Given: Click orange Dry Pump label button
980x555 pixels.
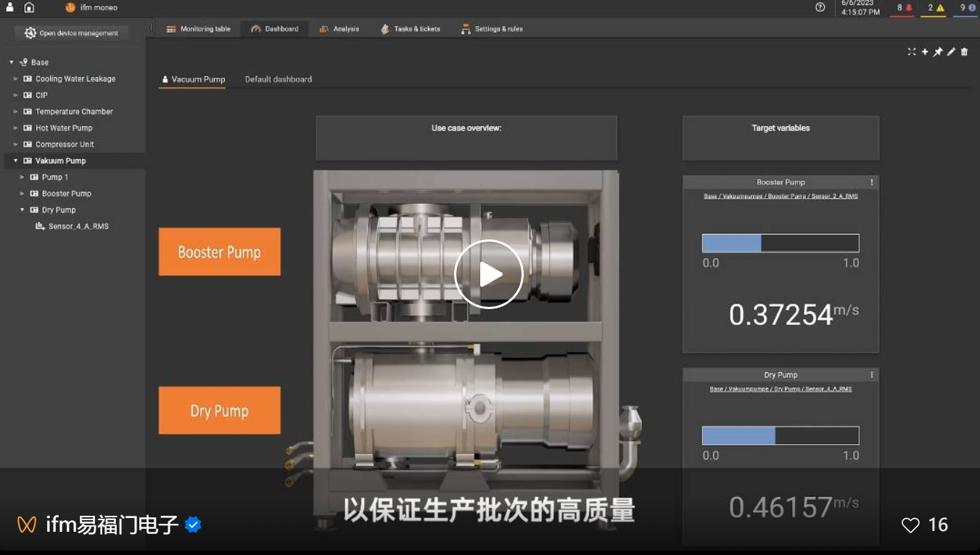Looking at the screenshot, I should (220, 411).
